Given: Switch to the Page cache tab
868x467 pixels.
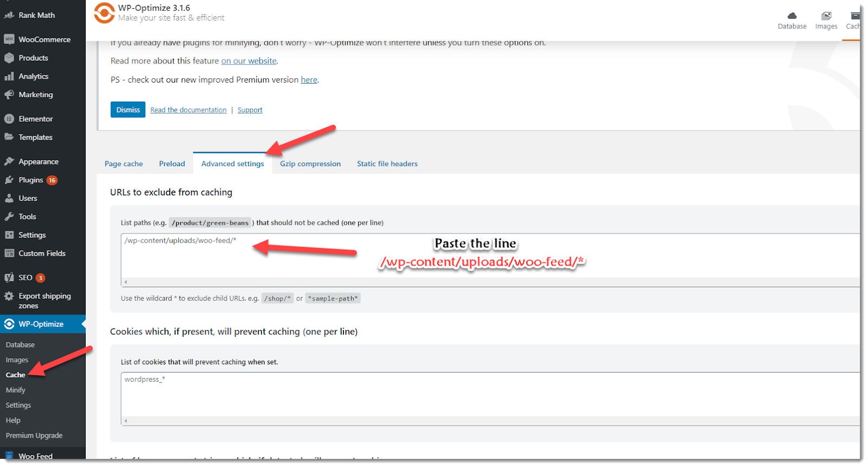Looking at the screenshot, I should 124,163.
